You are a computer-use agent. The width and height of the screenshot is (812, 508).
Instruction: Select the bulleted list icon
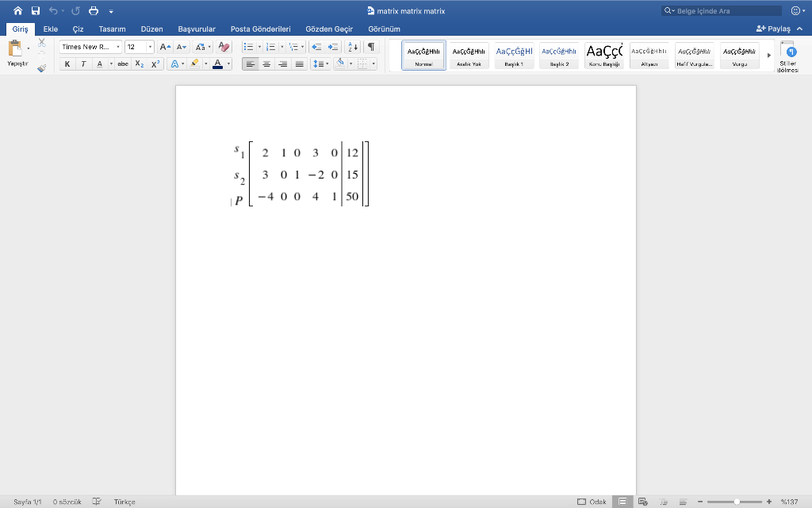pyautogui.click(x=248, y=47)
